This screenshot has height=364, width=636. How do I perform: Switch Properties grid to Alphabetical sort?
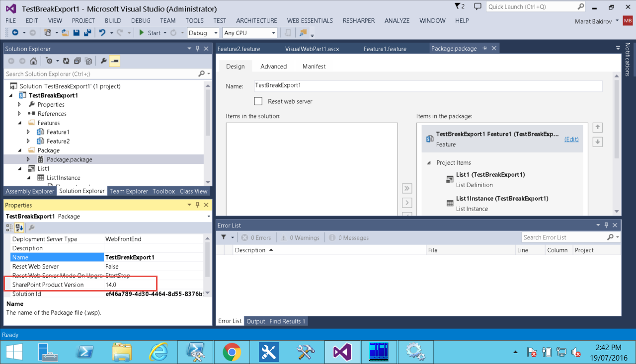tap(19, 227)
